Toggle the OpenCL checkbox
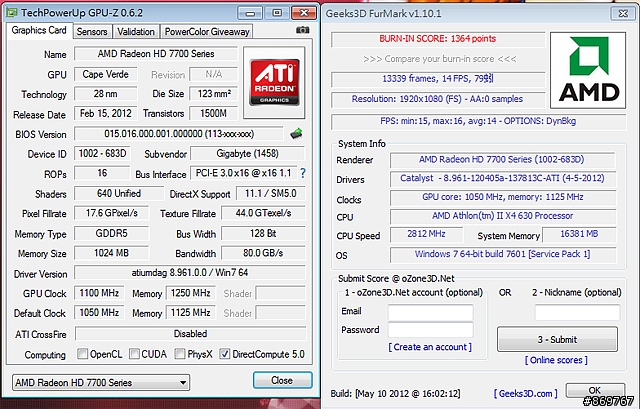The image size is (640, 409). pyautogui.click(x=82, y=353)
